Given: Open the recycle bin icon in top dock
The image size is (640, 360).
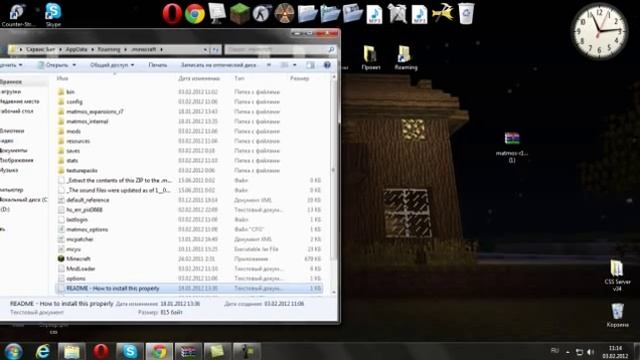Looking at the screenshot, I should tap(466, 13).
